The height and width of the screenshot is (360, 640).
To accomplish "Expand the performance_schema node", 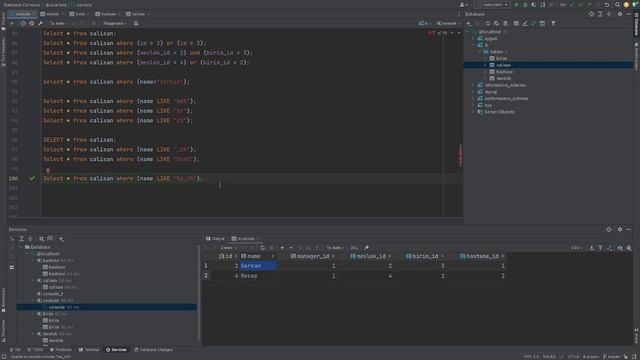I will pos(474,98).
